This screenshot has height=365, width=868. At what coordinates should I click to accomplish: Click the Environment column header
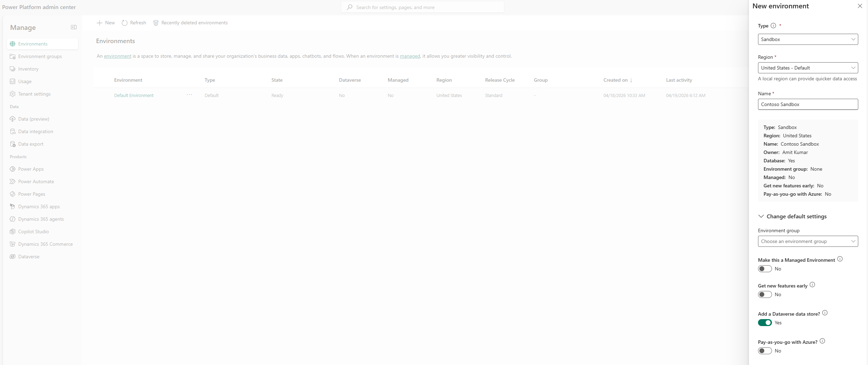click(x=128, y=80)
